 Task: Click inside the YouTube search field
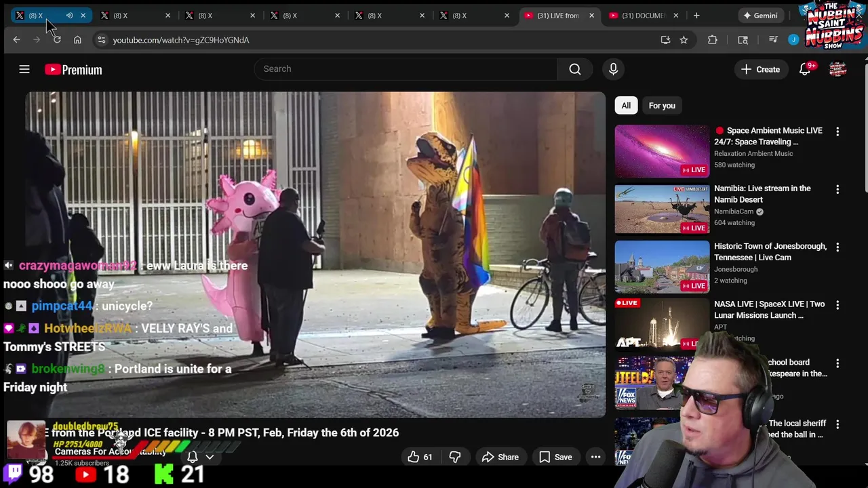[x=406, y=69]
